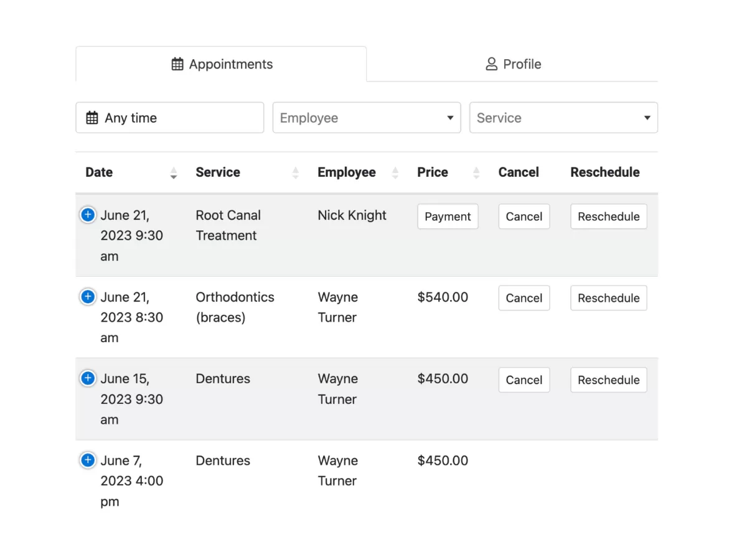Expand the June 21 9:30 am appointment row

(88, 215)
